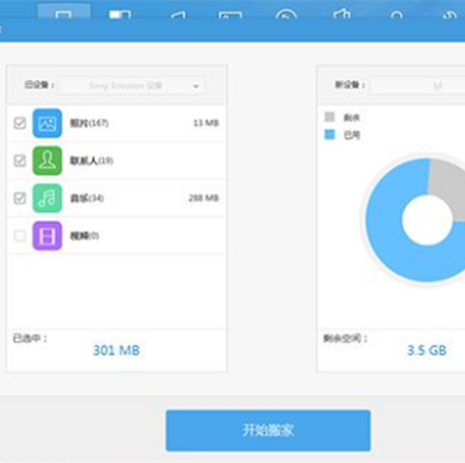Click the blue used (已用) legend swatch
Viewport: 465px width, 463px height.
click(330, 135)
